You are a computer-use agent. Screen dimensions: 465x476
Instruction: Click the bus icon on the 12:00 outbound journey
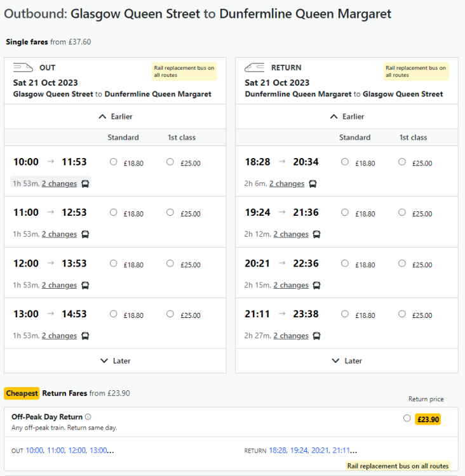click(86, 286)
